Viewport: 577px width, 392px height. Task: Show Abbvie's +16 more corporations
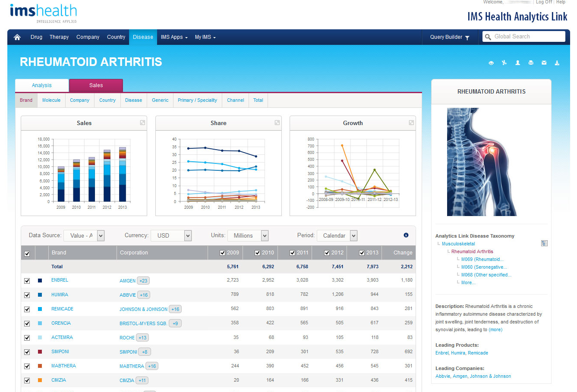click(144, 295)
